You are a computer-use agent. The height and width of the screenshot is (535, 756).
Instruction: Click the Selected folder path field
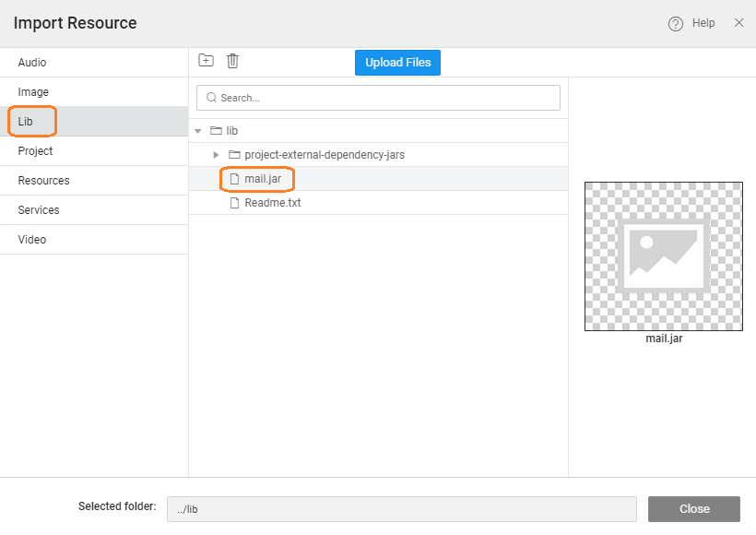401,509
